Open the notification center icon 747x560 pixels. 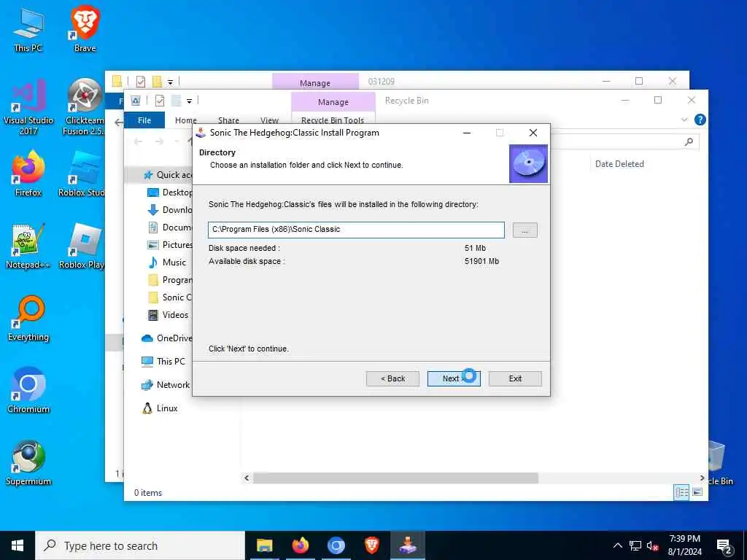click(724, 546)
